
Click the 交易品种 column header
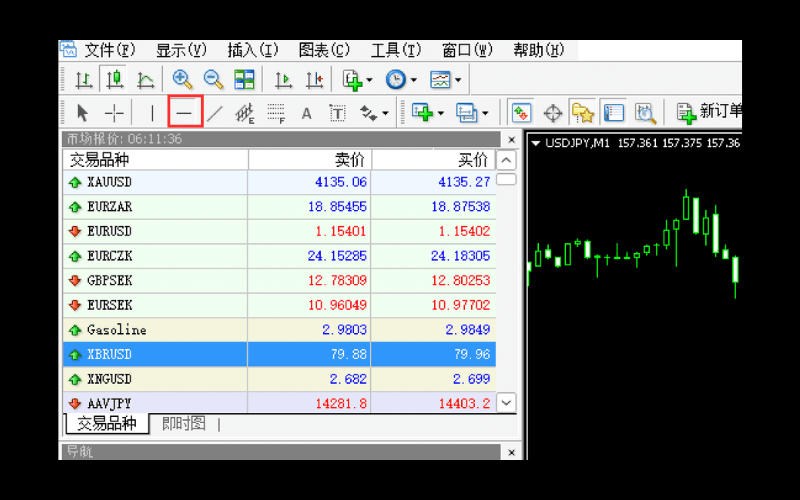click(156, 160)
